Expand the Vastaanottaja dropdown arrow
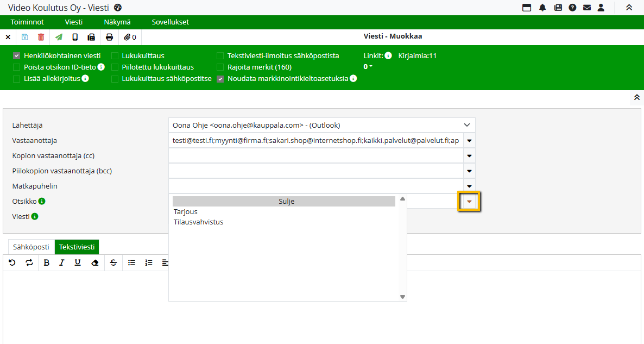The width and height of the screenshot is (644, 344). click(469, 140)
